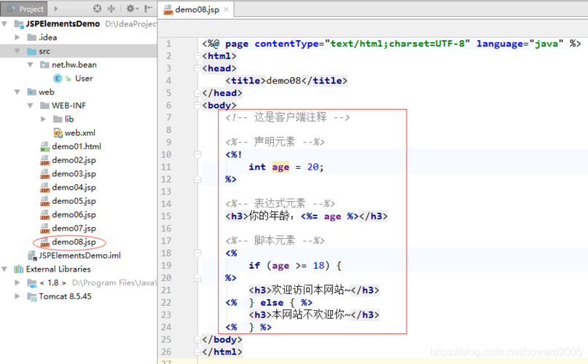Select the demo05.jsp file
Image resolution: width=588 pixels, height=364 pixels.
coord(74,201)
